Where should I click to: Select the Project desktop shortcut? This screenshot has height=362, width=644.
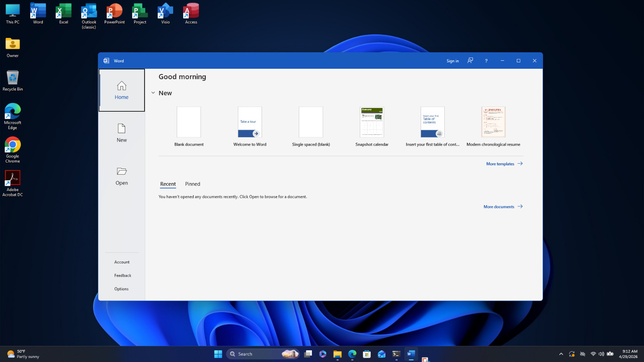click(140, 14)
